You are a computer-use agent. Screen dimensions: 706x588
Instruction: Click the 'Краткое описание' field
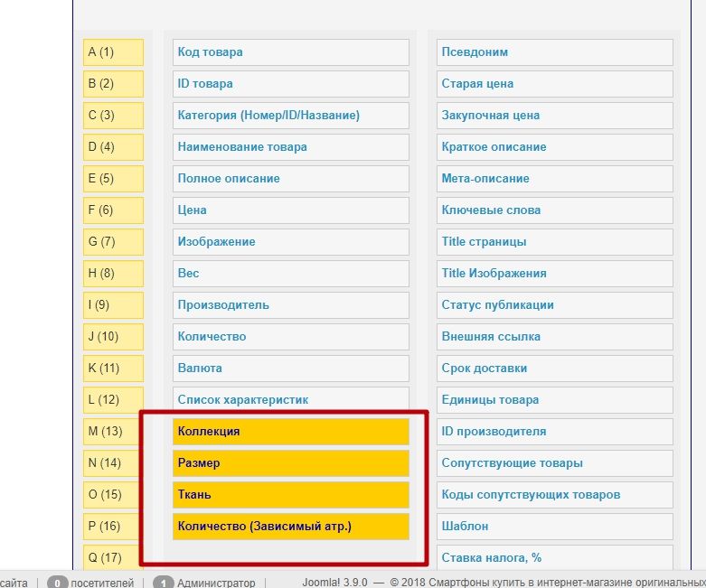555,147
